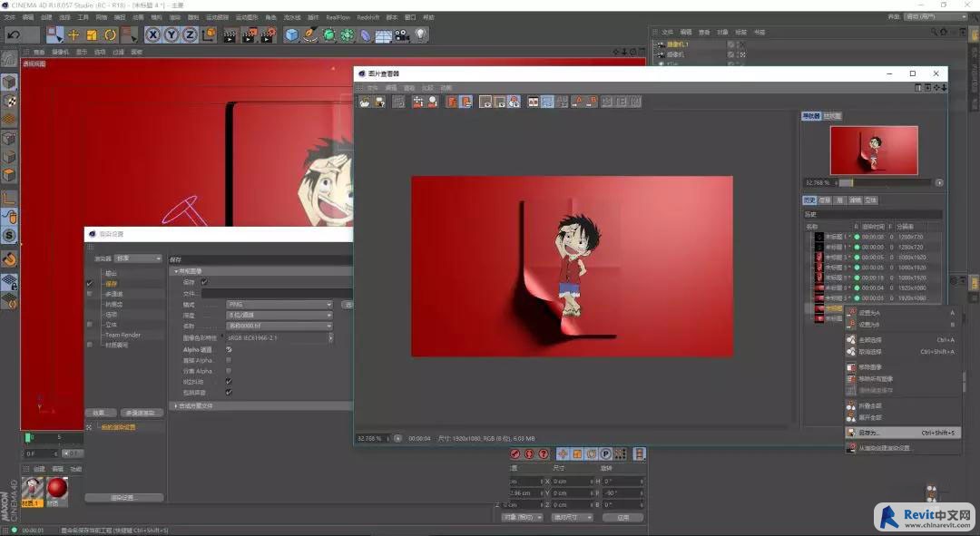Open Render Settings from the toolbar
The image size is (980, 536).
pyautogui.click(x=268, y=35)
